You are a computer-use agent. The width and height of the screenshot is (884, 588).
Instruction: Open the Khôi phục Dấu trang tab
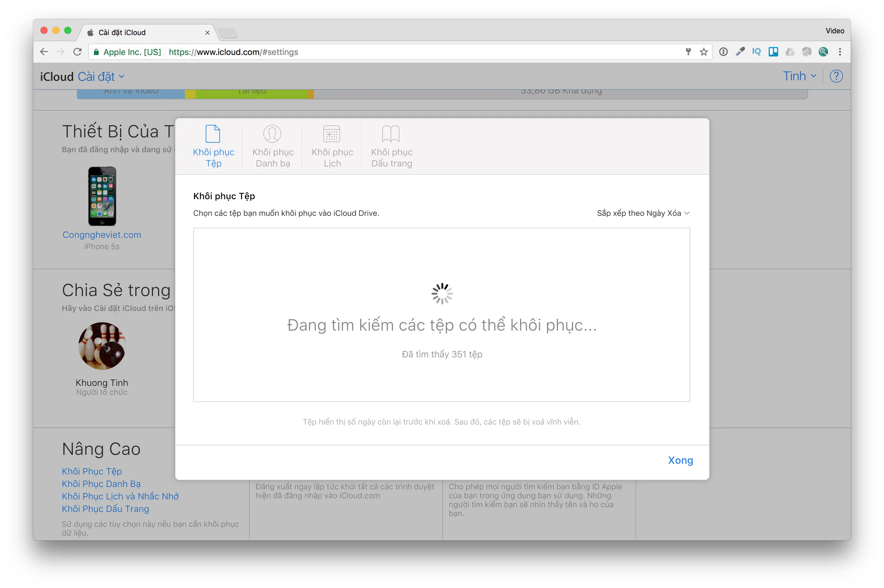(x=392, y=146)
